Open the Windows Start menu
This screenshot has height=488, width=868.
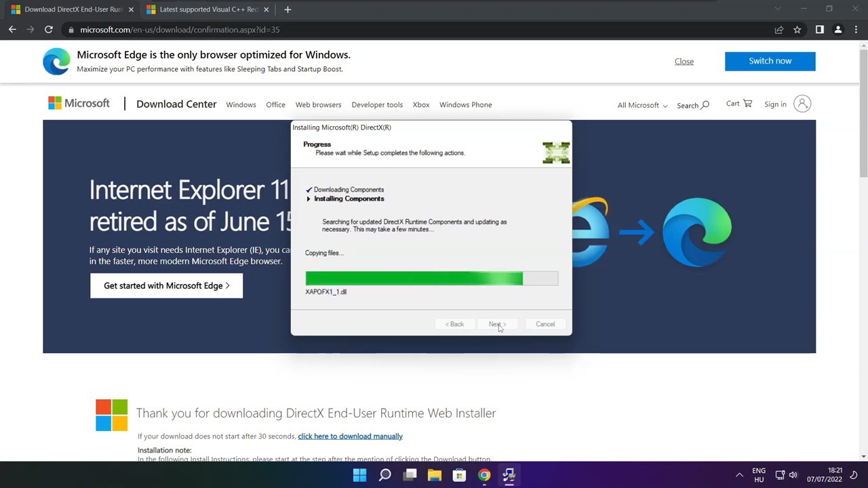point(359,475)
